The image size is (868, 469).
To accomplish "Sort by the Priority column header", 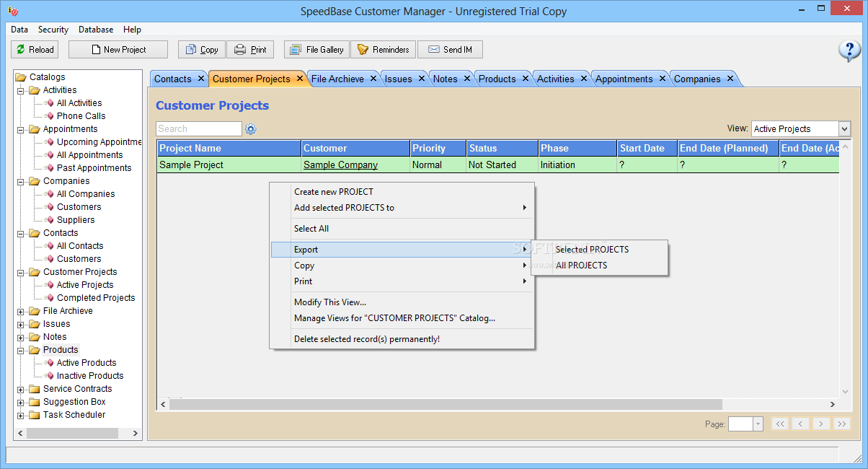I will pos(438,149).
